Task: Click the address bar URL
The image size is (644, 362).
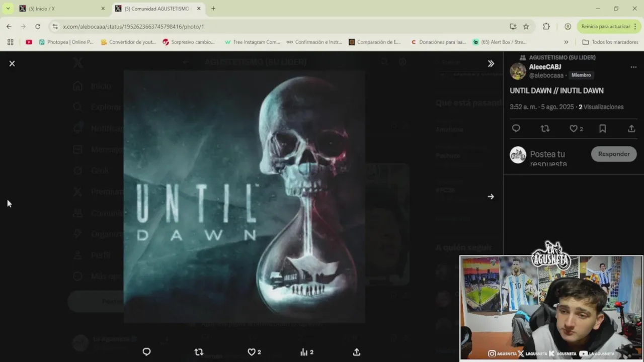Action: coord(133,26)
